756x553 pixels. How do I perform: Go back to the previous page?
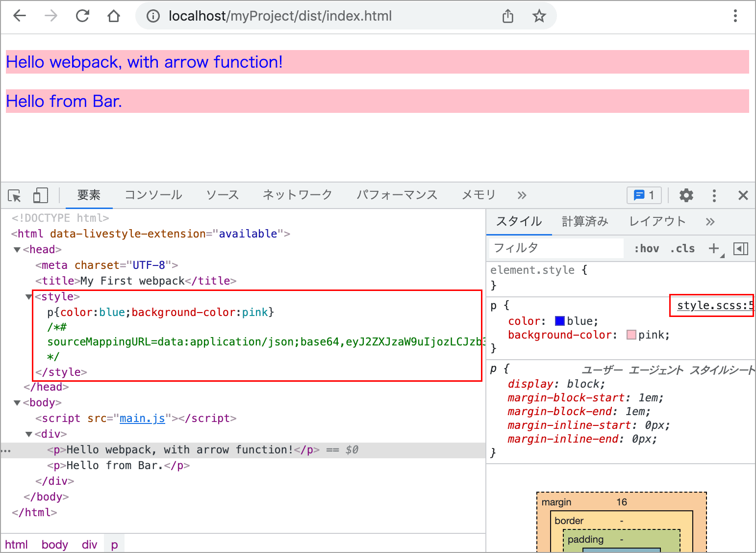click(20, 16)
